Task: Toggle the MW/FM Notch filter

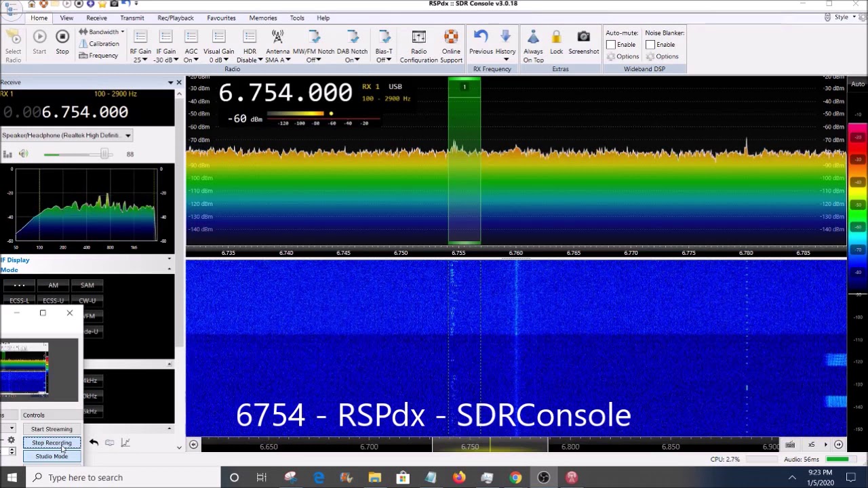Action: click(x=313, y=47)
